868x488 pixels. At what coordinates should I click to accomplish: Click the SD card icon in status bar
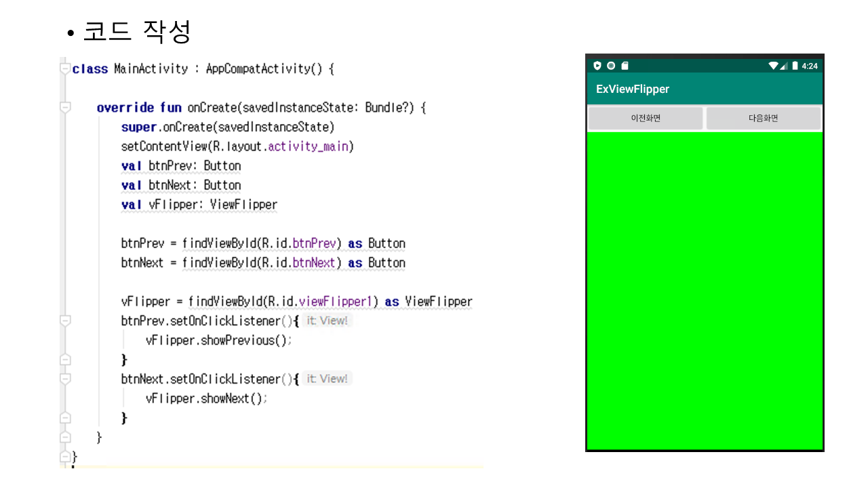point(625,66)
